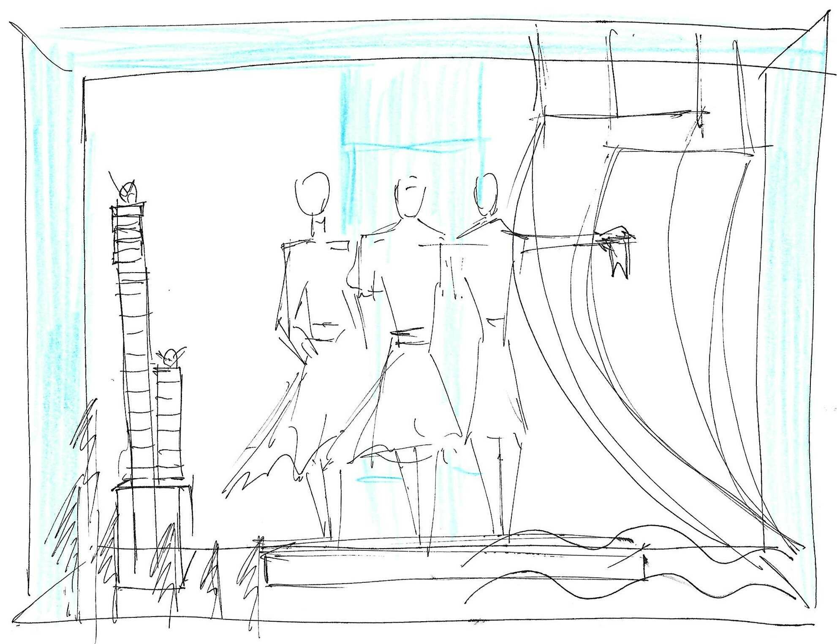The width and height of the screenshot is (837, 644).
Task: Click the center mannequin's belt
Action: coord(409,337)
